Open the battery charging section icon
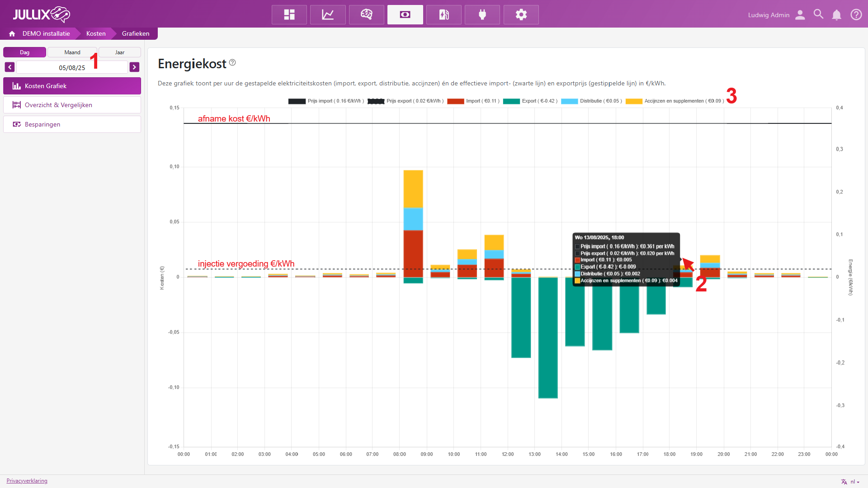The width and height of the screenshot is (868, 488). coord(444,14)
